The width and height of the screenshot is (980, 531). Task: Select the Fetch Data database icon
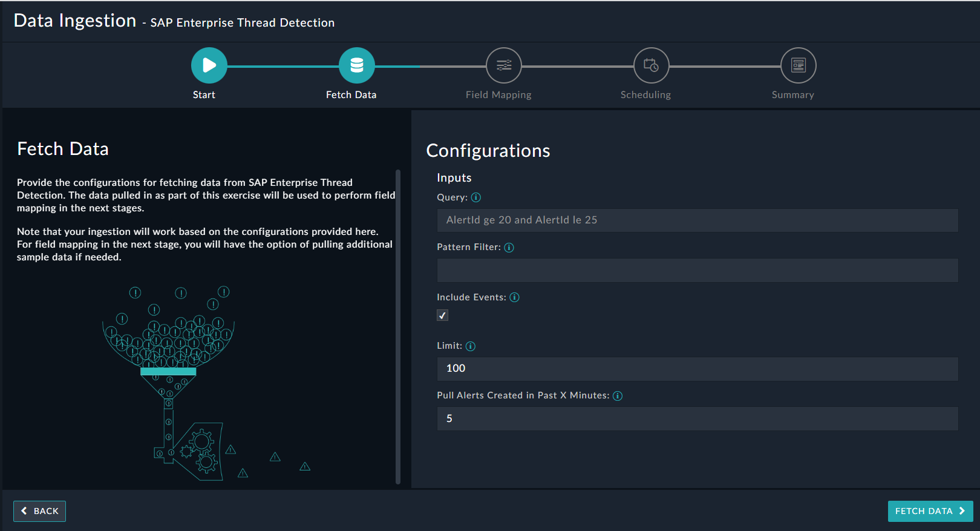(356, 65)
